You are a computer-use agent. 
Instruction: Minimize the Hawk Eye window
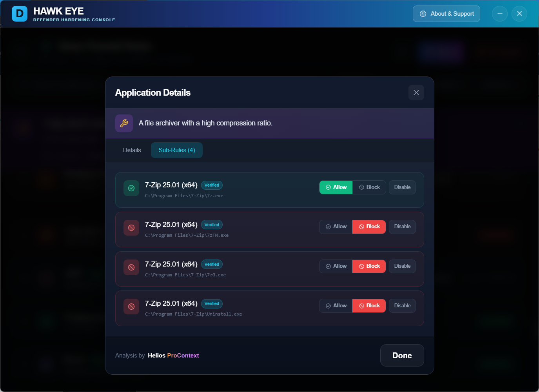500,14
